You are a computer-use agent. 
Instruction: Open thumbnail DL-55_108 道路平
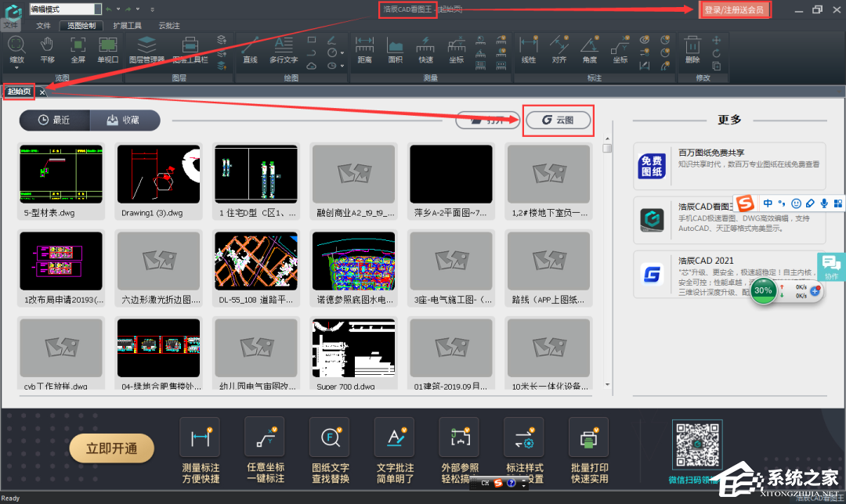(256, 261)
